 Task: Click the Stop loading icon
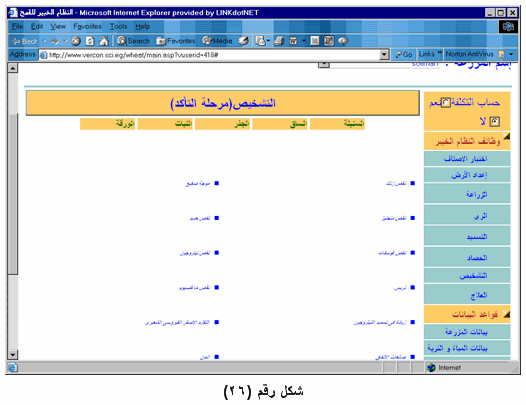pyautogui.click(x=76, y=41)
